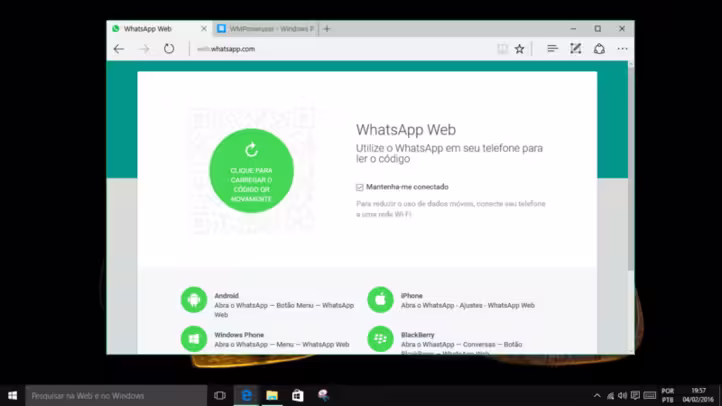Open the Make a Web Note pen icon
The height and width of the screenshot is (406, 722).
(576, 49)
